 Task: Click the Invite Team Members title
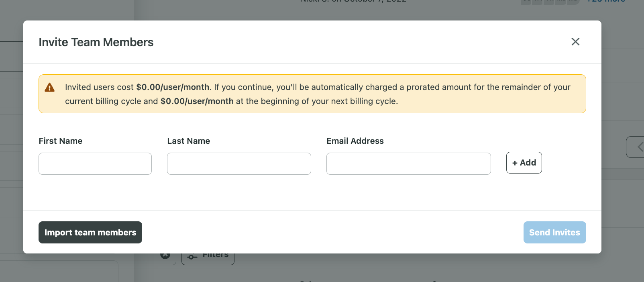coord(96,42)
